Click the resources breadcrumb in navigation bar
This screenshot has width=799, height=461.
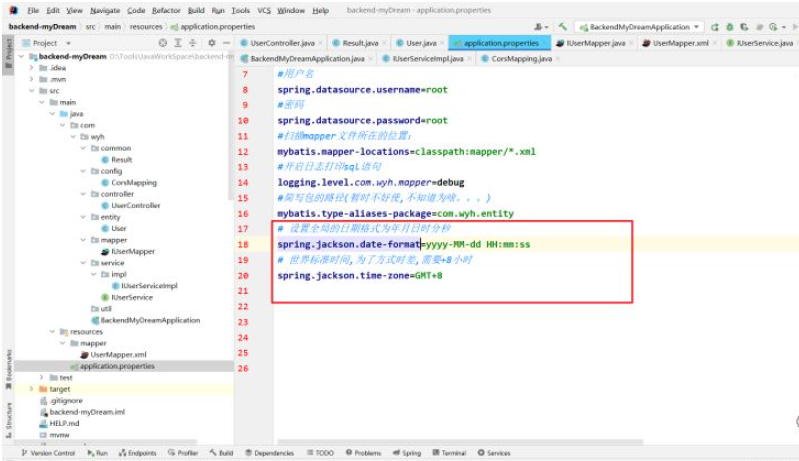point(145,26)
